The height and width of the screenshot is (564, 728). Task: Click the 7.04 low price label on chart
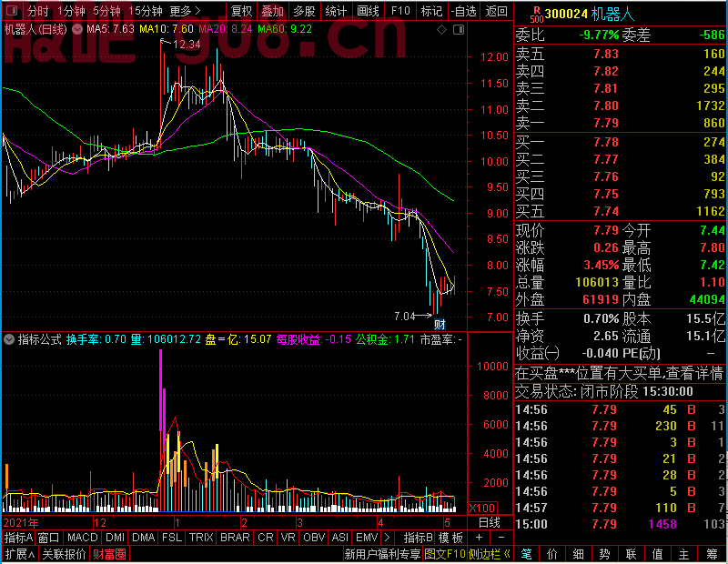coord(405,317)
